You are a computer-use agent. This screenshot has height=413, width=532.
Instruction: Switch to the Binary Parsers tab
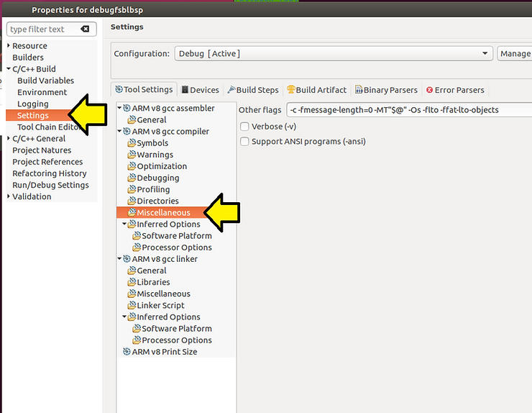click(386, 90)
